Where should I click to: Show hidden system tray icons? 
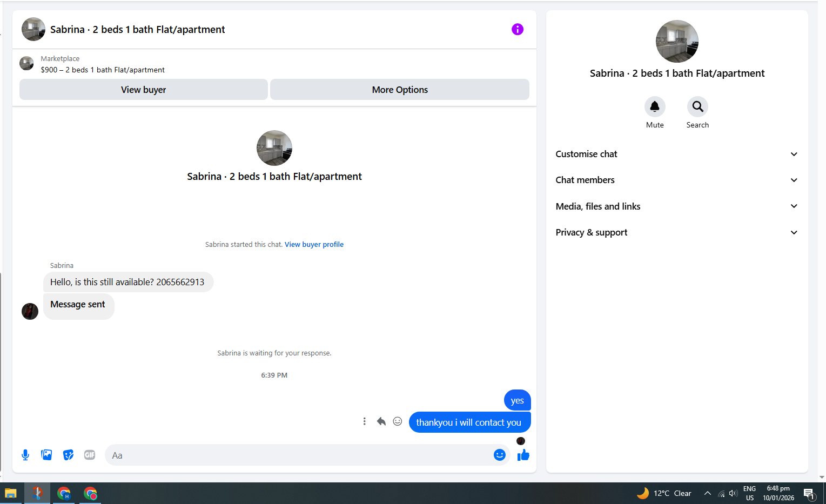click(x=707, y=493)
